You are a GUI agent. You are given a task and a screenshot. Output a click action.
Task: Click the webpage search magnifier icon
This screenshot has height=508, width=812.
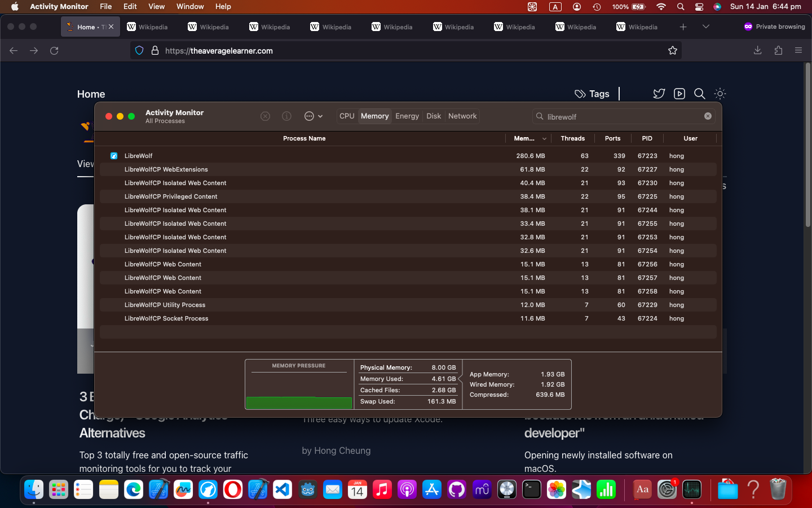(x=700, y=94)
